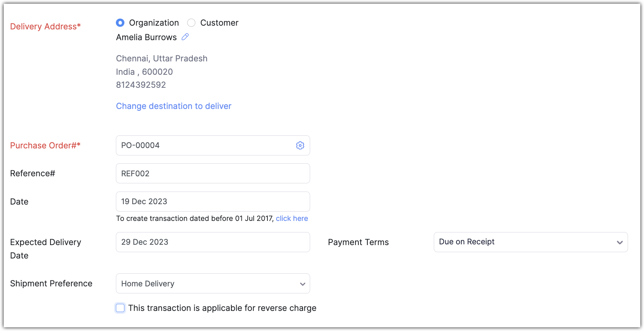Click the pencil edit icon beside Amelia Burrows
Screen dimensions: 644x331
pyautogui.click(x=185, y=37)
